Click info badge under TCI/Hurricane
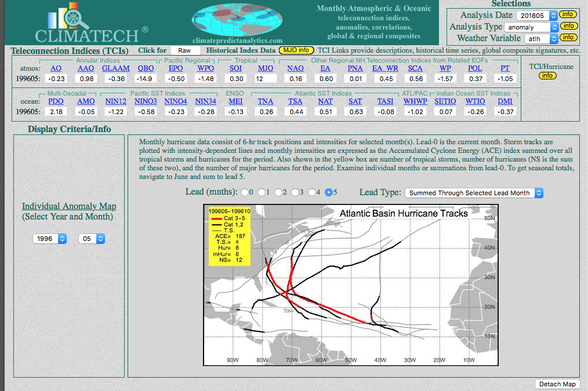588x391 pixels. click(547, 76)
